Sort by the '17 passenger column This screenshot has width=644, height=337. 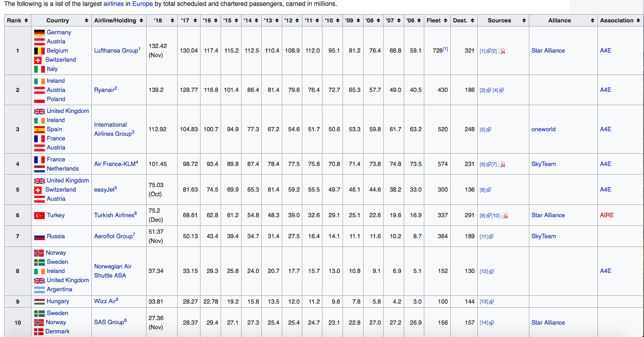click(195, 21)
